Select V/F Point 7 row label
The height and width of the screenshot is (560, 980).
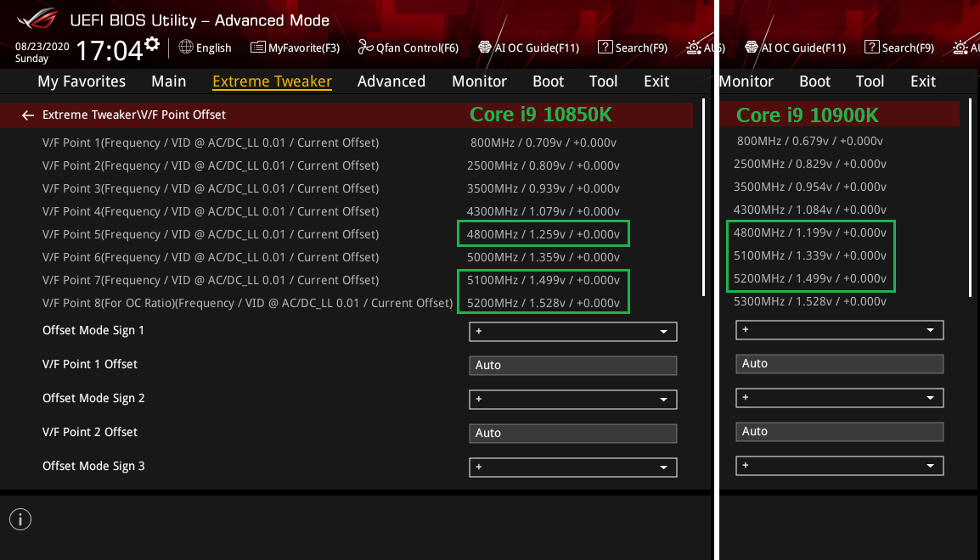coord(211,280)
